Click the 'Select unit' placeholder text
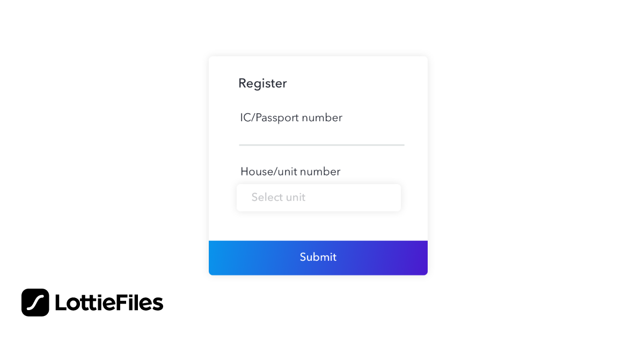This screenshot has height=338, width=644. tap(278, 197)
